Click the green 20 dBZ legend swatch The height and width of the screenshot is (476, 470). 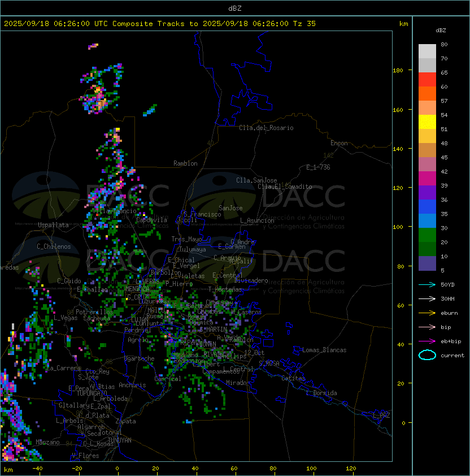427,249
